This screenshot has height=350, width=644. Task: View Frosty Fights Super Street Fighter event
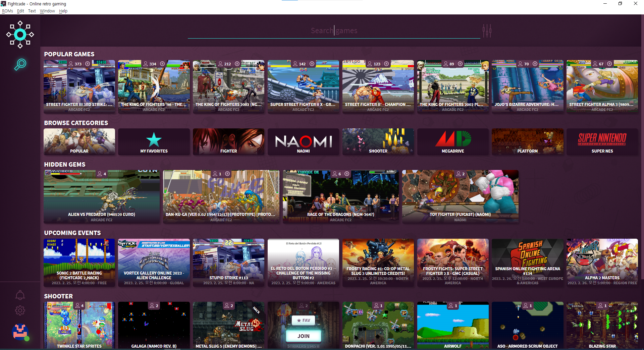click(453, 262)
